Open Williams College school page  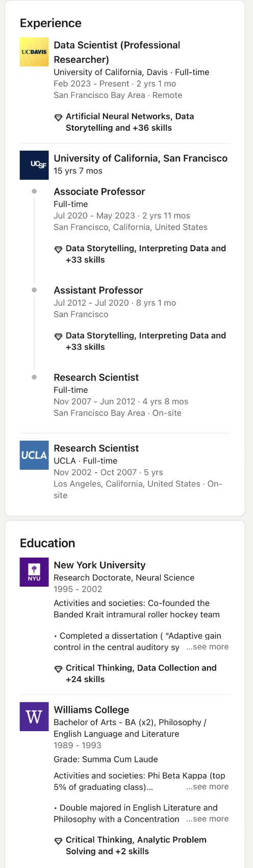(x=91, y=710)
